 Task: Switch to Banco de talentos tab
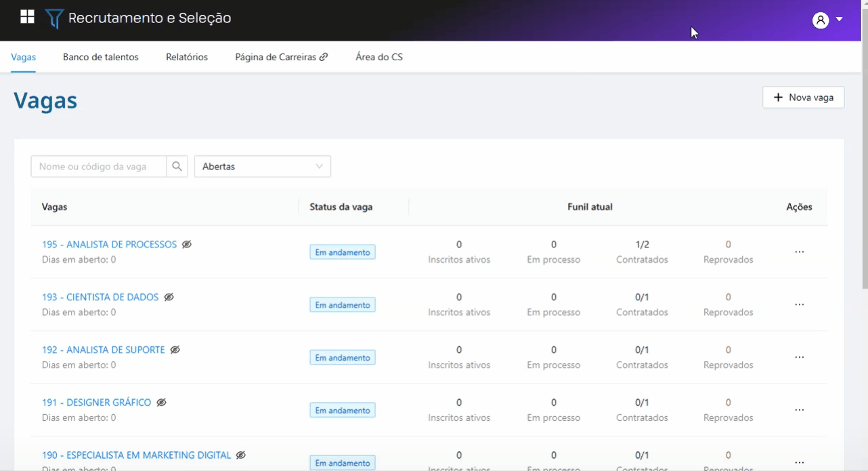click(101, 57)
